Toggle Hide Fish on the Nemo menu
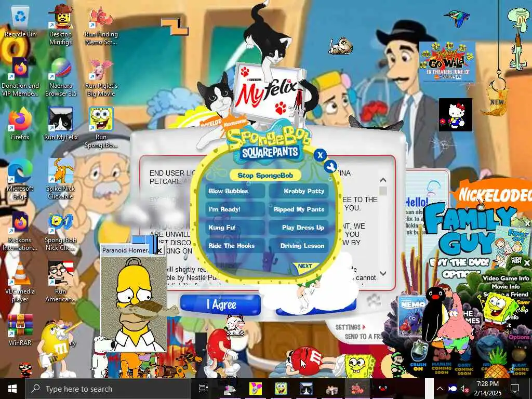Screen dimensions: 532x399 click(516, 260)
